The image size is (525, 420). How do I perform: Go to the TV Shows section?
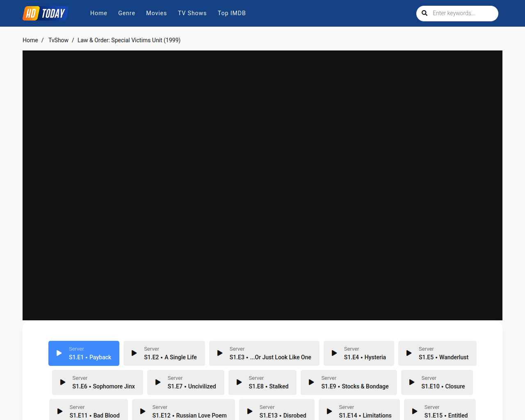point(192,13)
